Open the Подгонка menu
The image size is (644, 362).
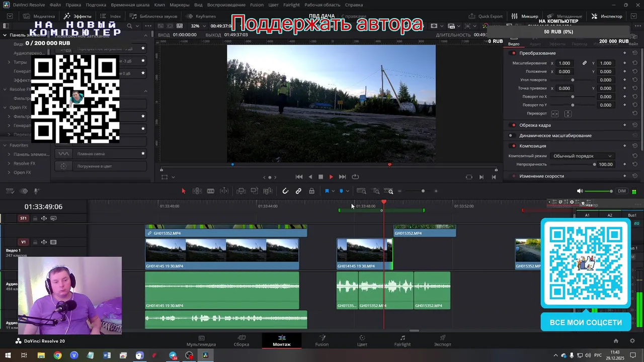point(96,5)
